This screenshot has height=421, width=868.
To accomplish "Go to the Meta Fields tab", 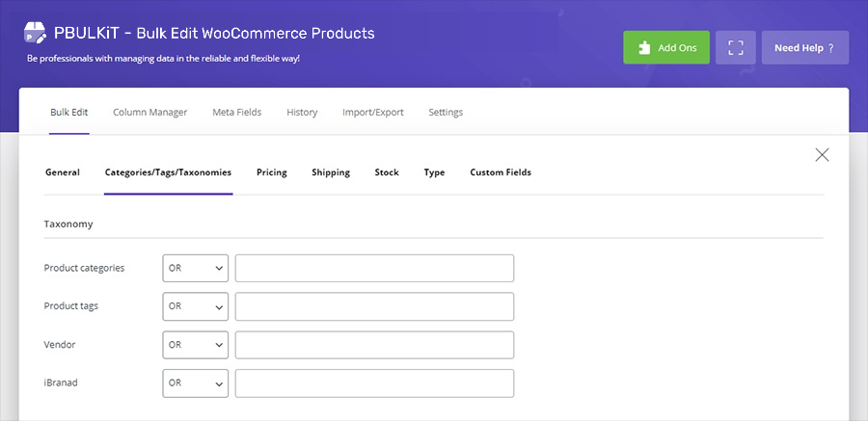I will coord(237,113).
